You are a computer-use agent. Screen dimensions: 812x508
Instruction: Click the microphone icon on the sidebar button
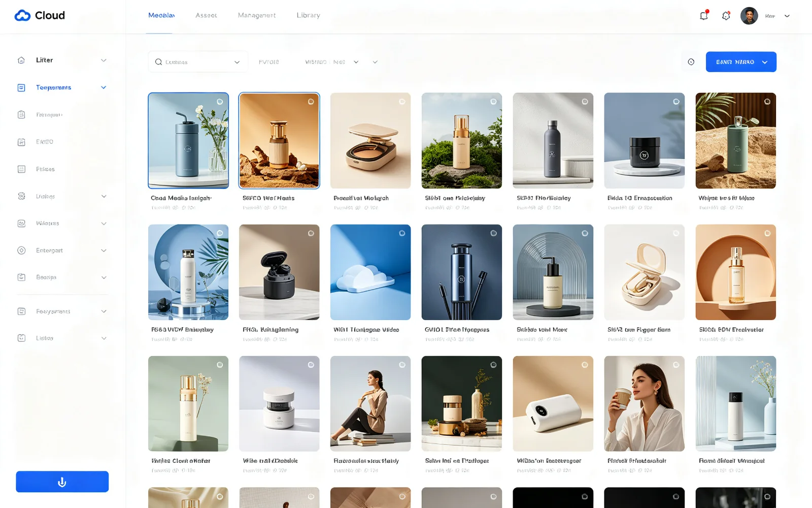click(x=62, y=482)
